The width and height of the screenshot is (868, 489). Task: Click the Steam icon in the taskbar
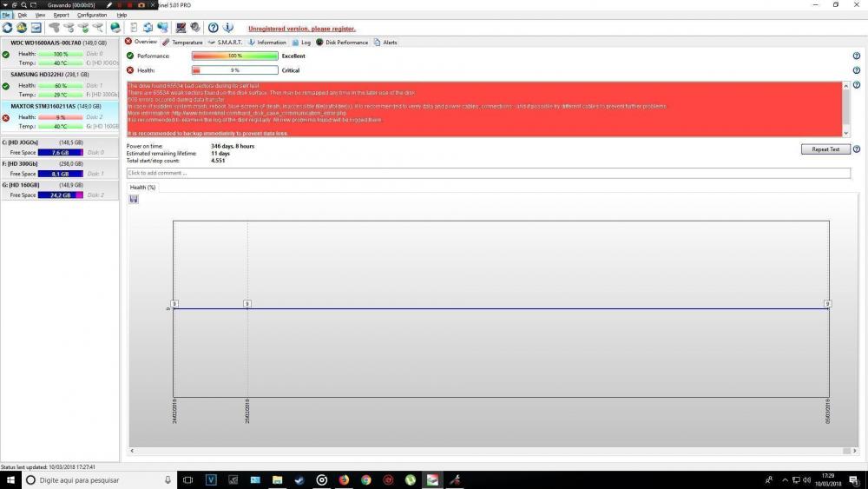point(299,479)
